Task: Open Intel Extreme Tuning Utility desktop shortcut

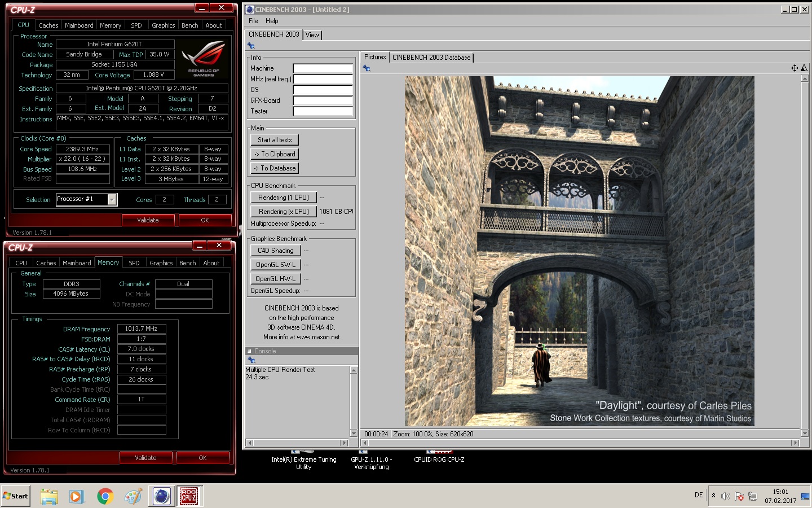Action: tap(303, 459)
